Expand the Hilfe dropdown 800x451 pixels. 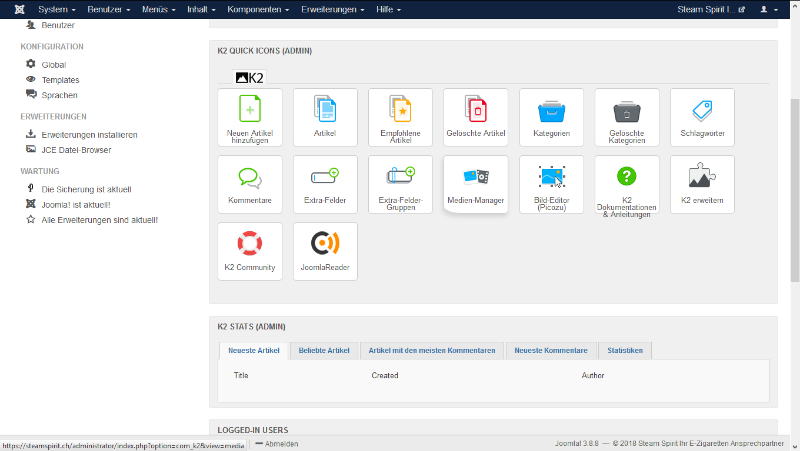(x=388, y=9)
